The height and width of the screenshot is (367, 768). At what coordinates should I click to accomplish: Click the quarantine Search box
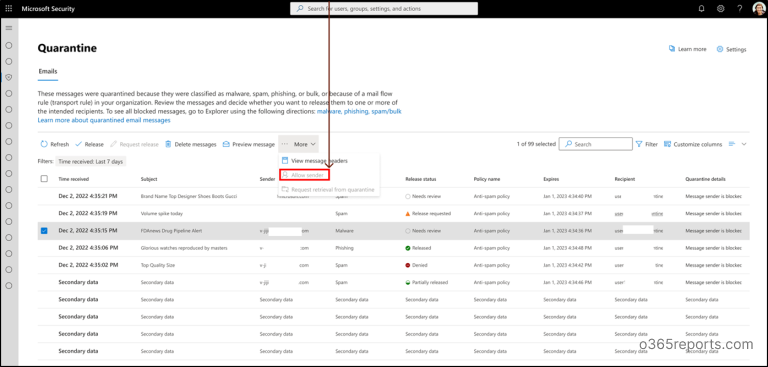(596, 144)
